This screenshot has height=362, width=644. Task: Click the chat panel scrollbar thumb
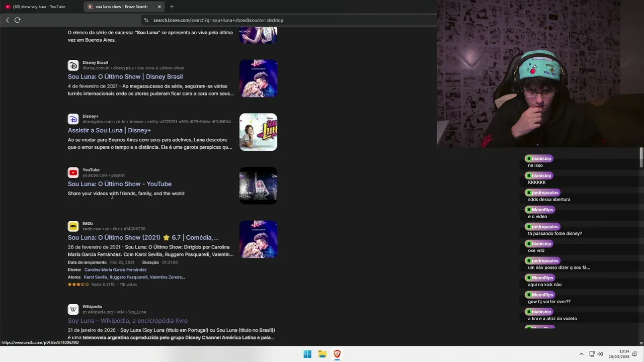pos(641,157)
